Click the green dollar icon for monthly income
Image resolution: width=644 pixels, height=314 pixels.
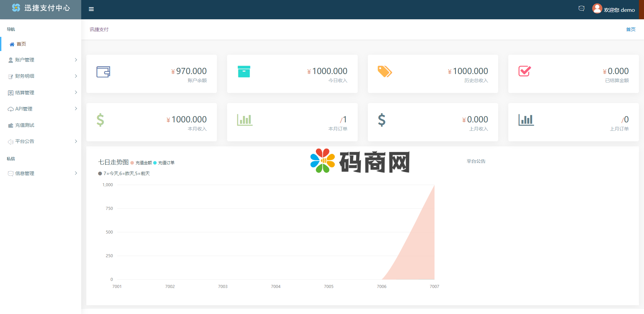click(x=100, y=120)
